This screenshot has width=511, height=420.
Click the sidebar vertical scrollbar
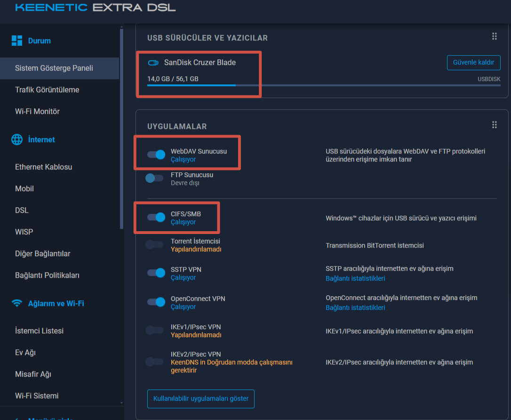(x=121, y=129)
